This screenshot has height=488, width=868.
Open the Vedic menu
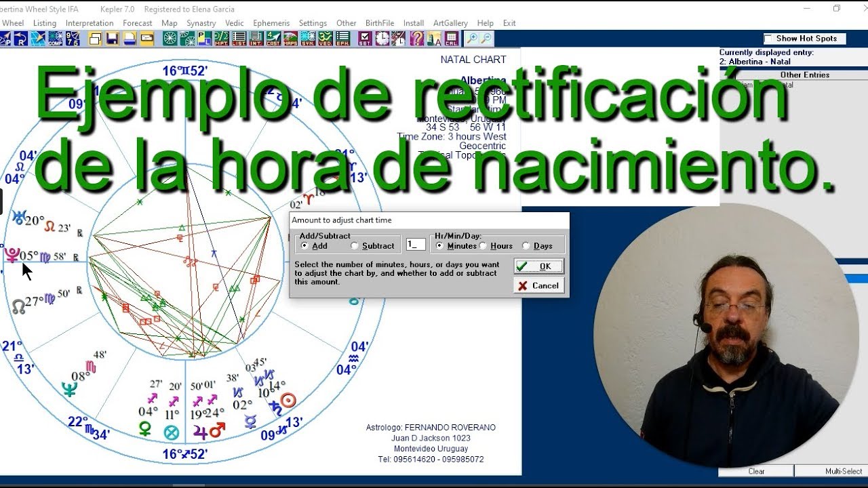(x=235, y=23)
